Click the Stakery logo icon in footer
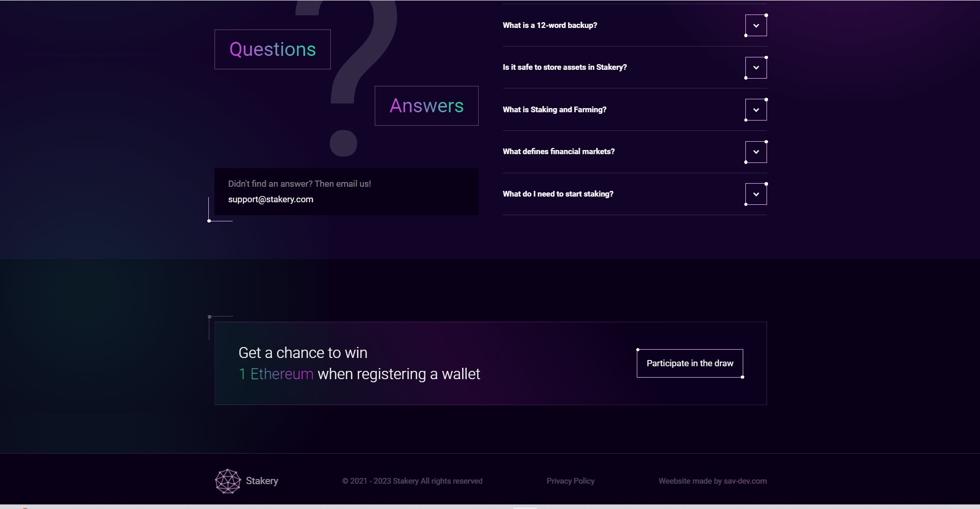The image size is (980, 509). 228,481
